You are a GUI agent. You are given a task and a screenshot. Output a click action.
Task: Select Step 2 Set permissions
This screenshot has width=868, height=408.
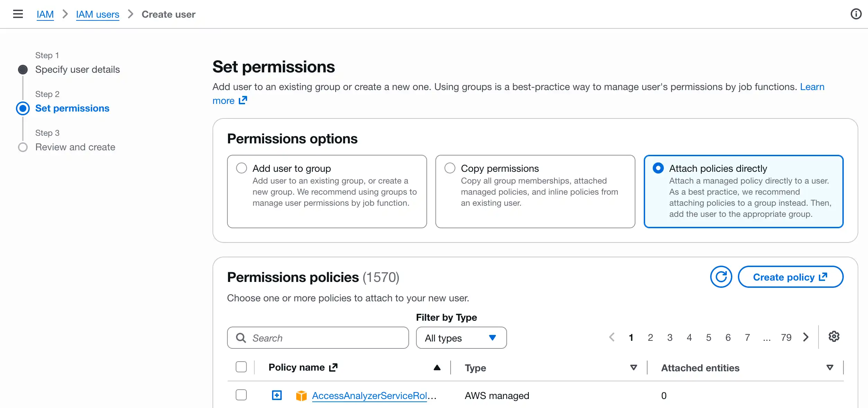point(72,108)
